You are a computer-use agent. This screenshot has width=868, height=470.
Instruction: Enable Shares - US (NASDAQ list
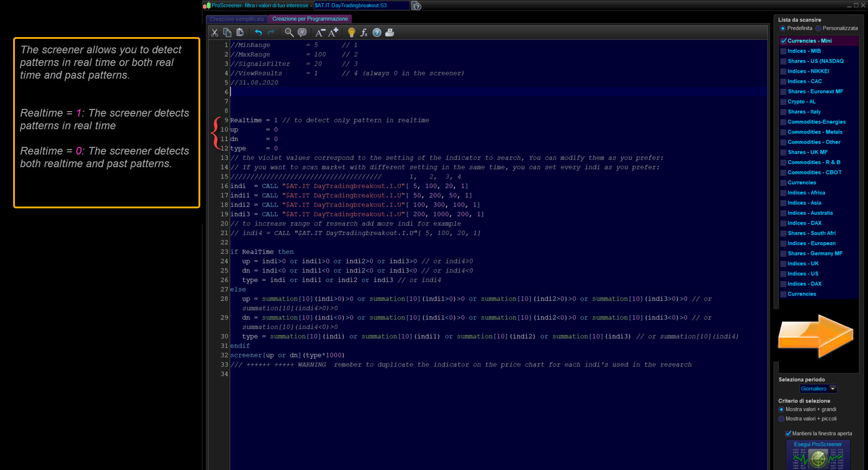783,61
